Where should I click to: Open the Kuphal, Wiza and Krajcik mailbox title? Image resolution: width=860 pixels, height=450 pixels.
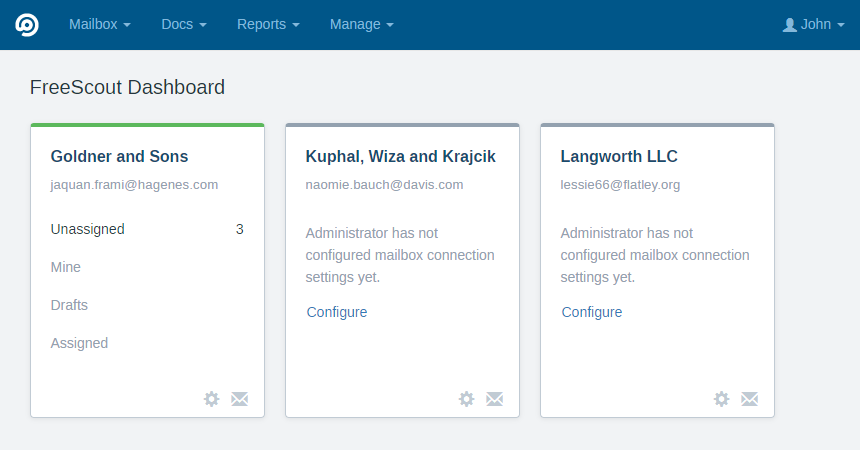click(400, 156)
